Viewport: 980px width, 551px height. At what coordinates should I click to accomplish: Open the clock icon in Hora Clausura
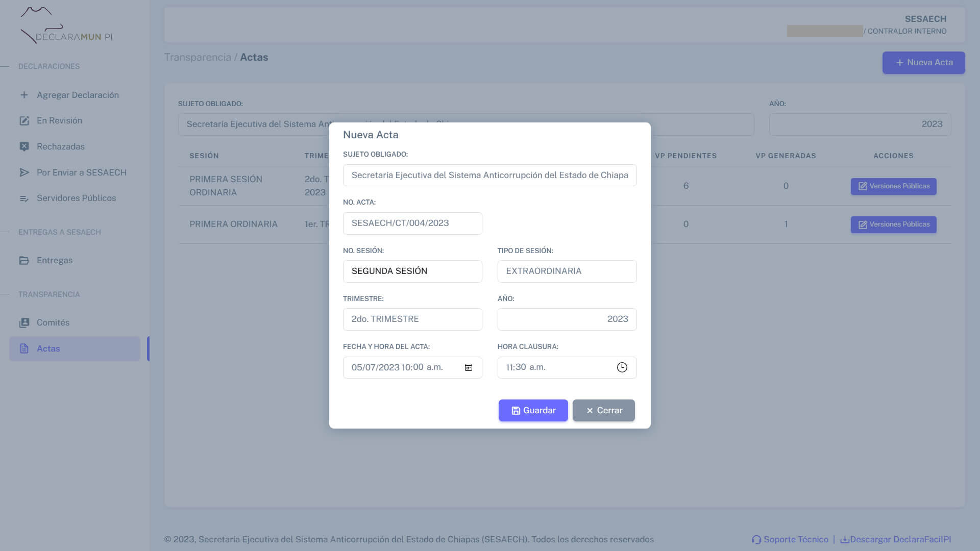pos(622,367)
